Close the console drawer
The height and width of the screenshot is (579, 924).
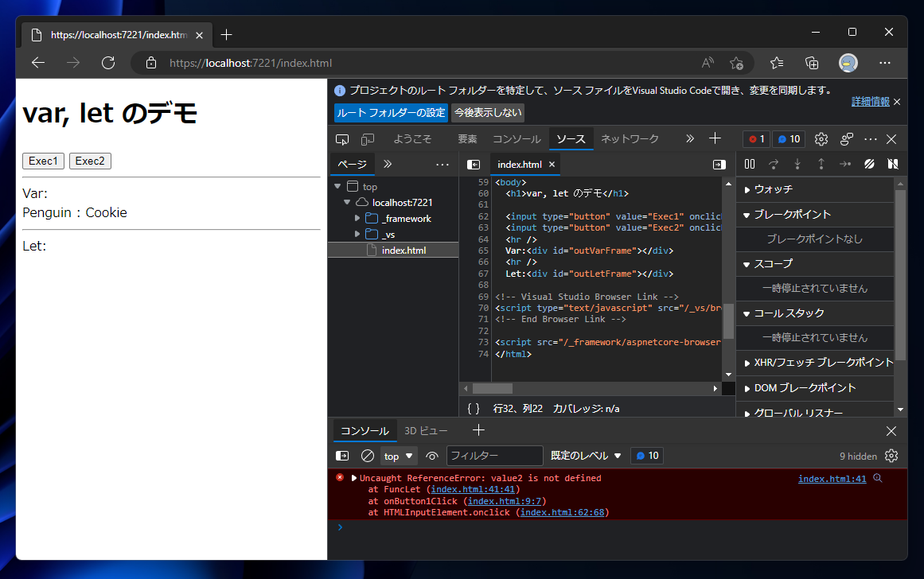(891, 431)
